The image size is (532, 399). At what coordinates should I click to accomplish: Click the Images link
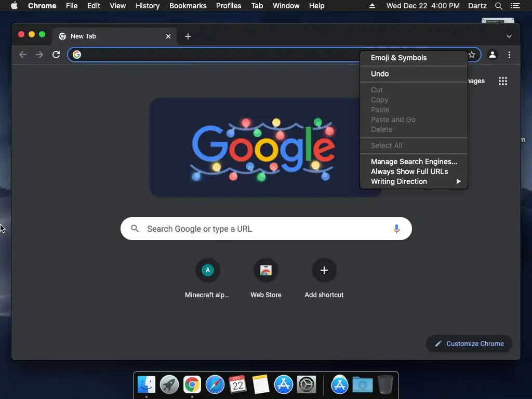(476, 81)
